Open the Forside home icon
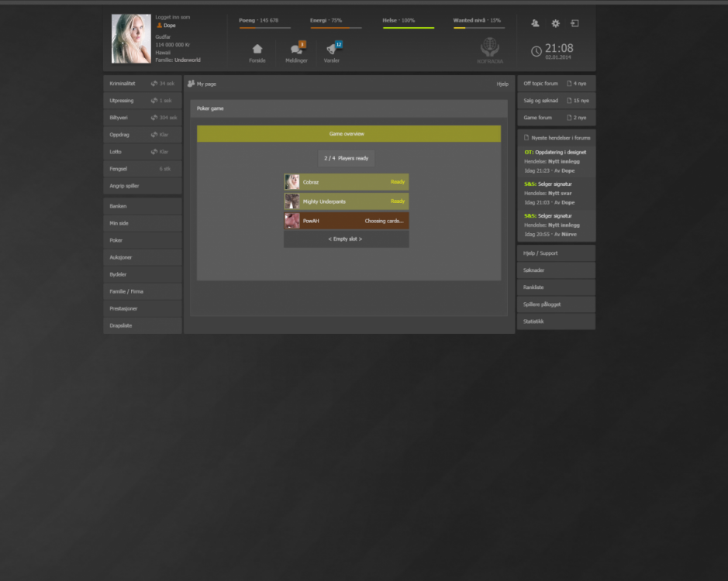 [x=257, y=49]
